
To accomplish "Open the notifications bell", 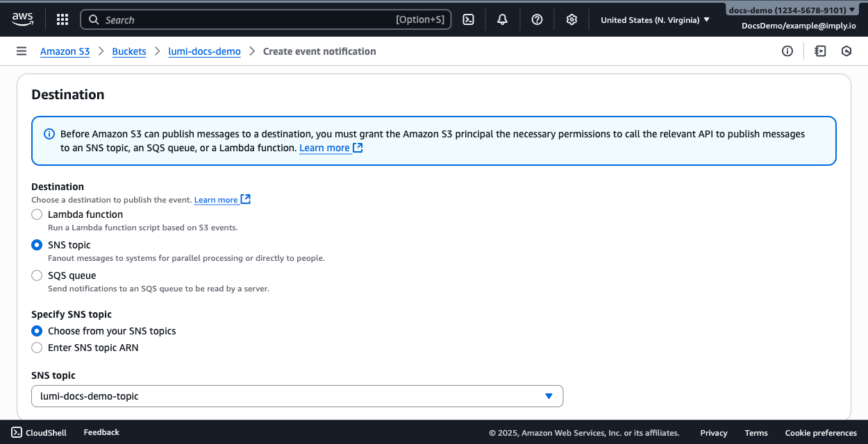I will (503, 19).
